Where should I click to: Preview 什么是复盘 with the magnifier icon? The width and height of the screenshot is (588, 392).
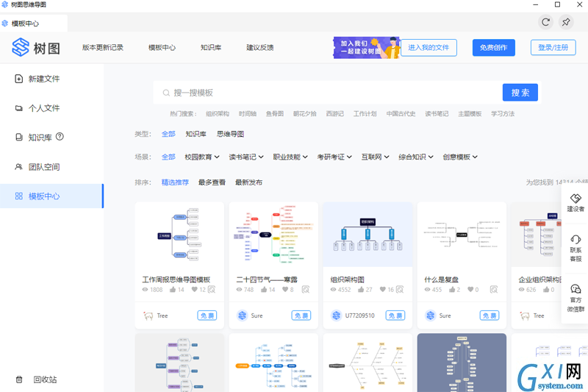click(494, 289)
